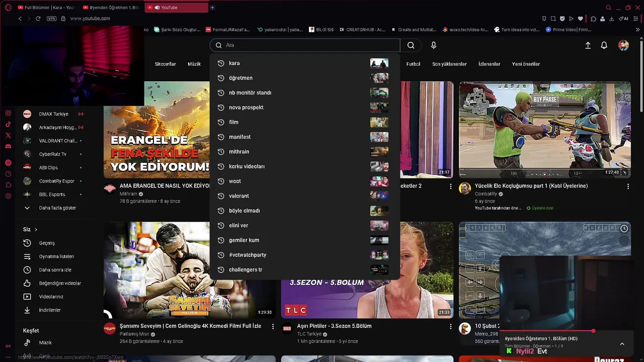The image size is (644, 362).
Task: Open TikTok in Opera sidebar
Action: (x=8, y=124)
